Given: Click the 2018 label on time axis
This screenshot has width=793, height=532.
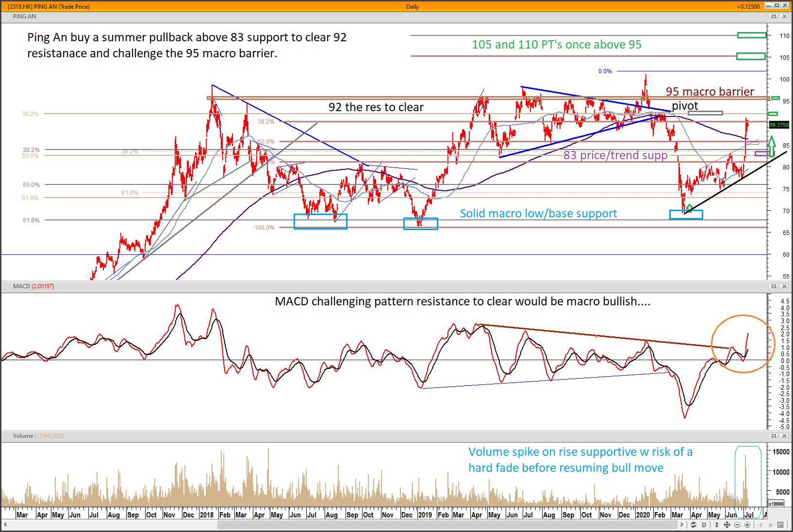Looking at the screenshot, I should 206,515.
